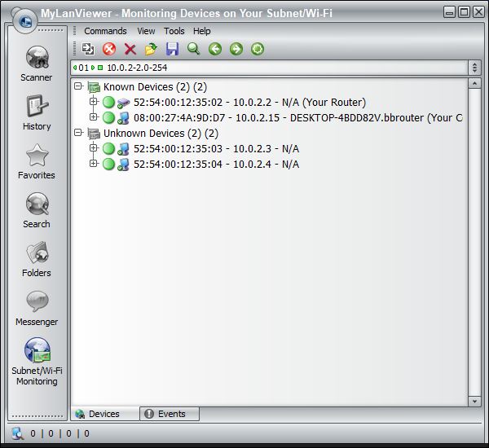Open the Search panel

[x=37, y=210]
